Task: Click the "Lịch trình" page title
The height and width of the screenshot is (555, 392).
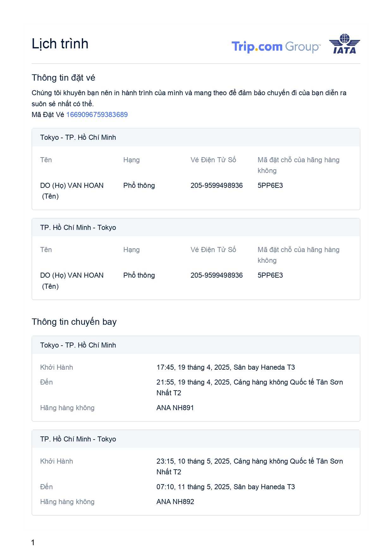Action: pyautogui.click(x=60, y=44)
